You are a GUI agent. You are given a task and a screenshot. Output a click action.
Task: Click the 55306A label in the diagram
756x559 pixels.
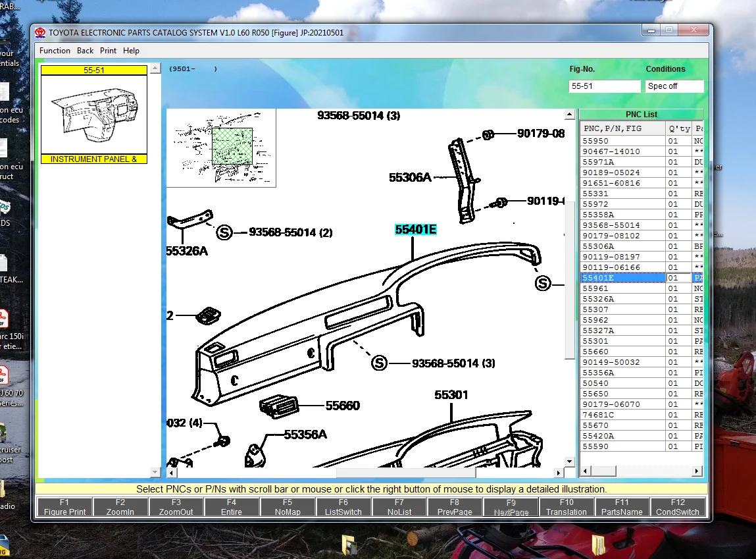coord(410,178)
